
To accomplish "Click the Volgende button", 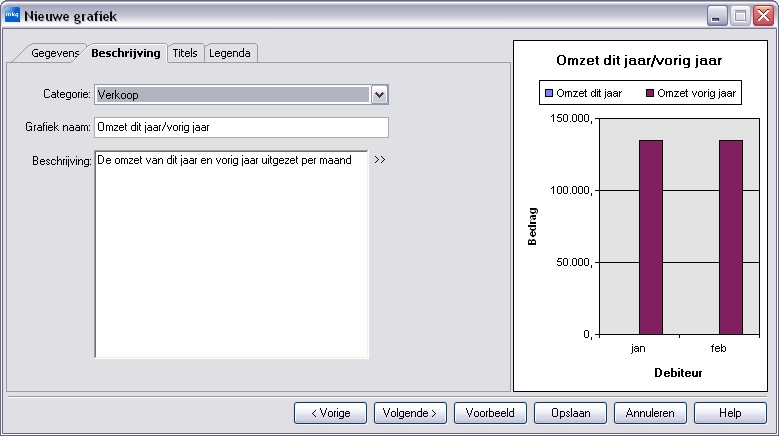I will point(410,413).
